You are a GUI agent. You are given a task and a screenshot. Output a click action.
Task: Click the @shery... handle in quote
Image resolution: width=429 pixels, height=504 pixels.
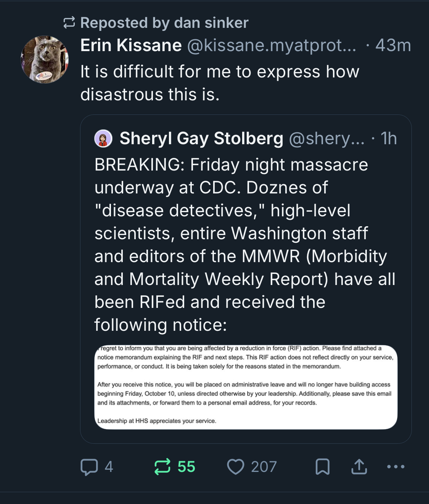[326, 138]
